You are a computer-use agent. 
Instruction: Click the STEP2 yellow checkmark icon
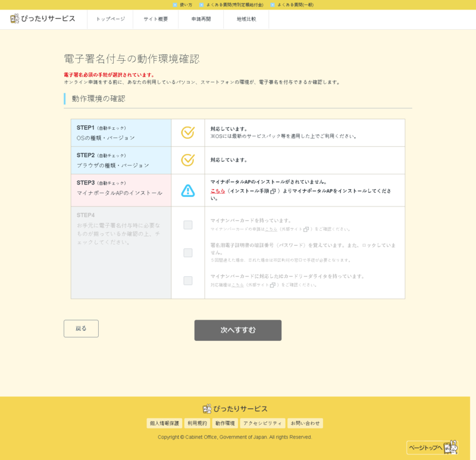point(188,160)
